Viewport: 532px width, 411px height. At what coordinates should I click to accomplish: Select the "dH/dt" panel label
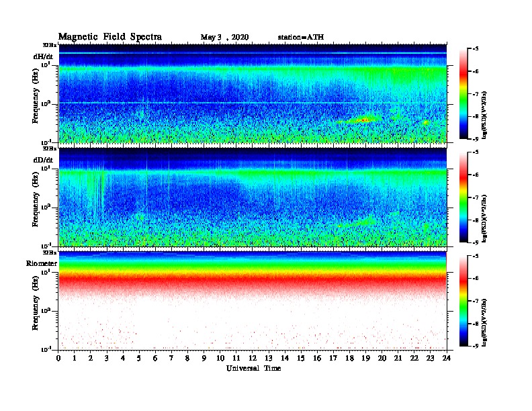pos(43,56)
